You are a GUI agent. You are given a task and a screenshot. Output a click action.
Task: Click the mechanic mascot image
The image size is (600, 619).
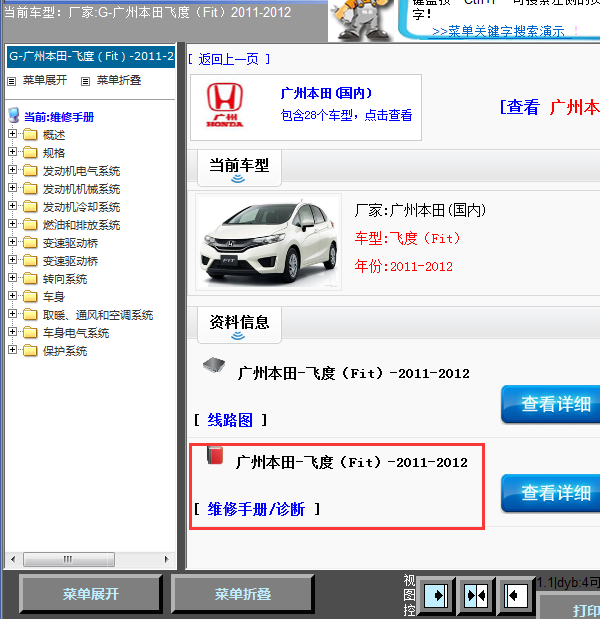pyautogui.click(x=361, y=20)
